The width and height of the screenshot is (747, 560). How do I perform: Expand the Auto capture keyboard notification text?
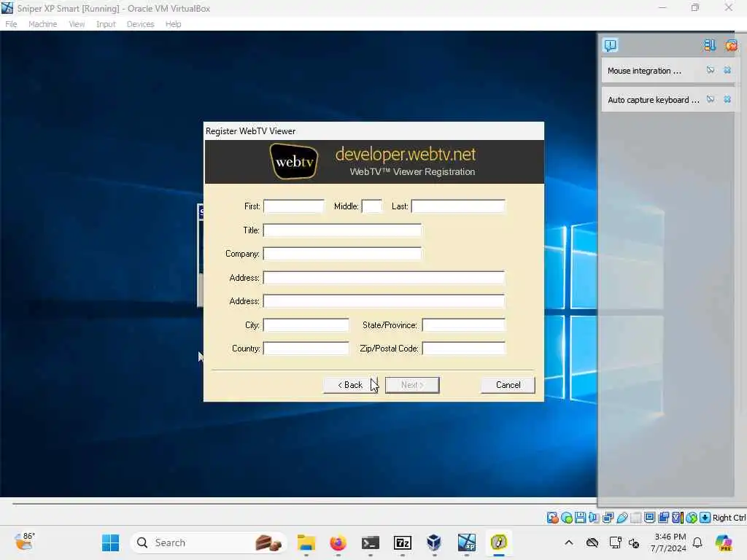coord(653,99)
